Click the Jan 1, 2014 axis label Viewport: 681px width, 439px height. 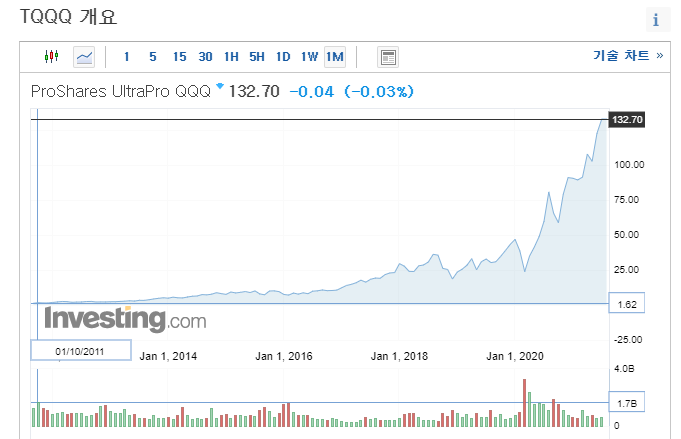(x=168, y=356)
